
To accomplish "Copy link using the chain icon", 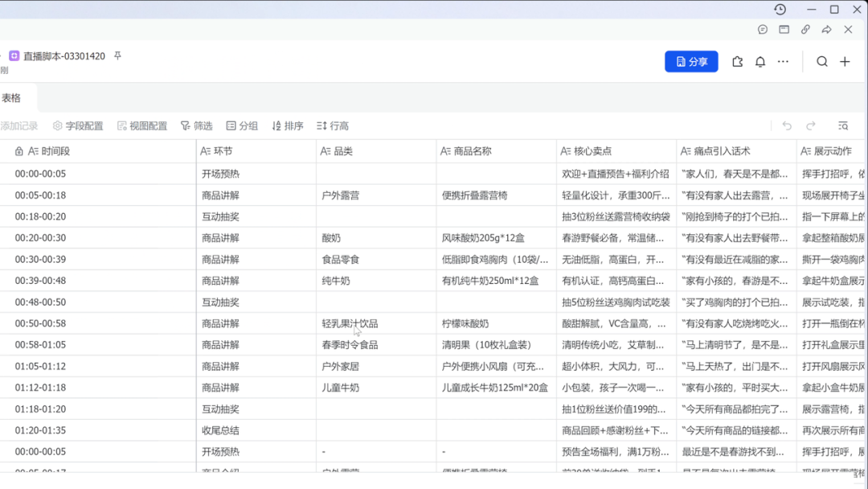I will click(805, 30).
